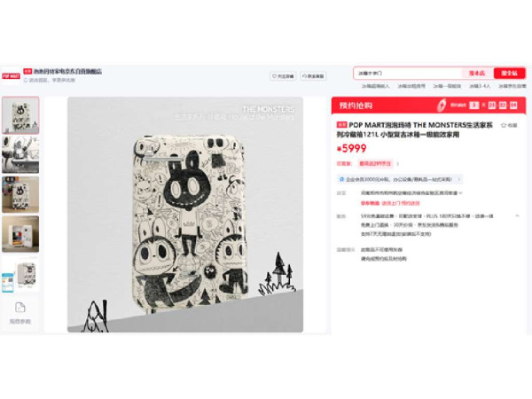
Task: Select the second monster sketch thumbnail
Action: point(20,155)
